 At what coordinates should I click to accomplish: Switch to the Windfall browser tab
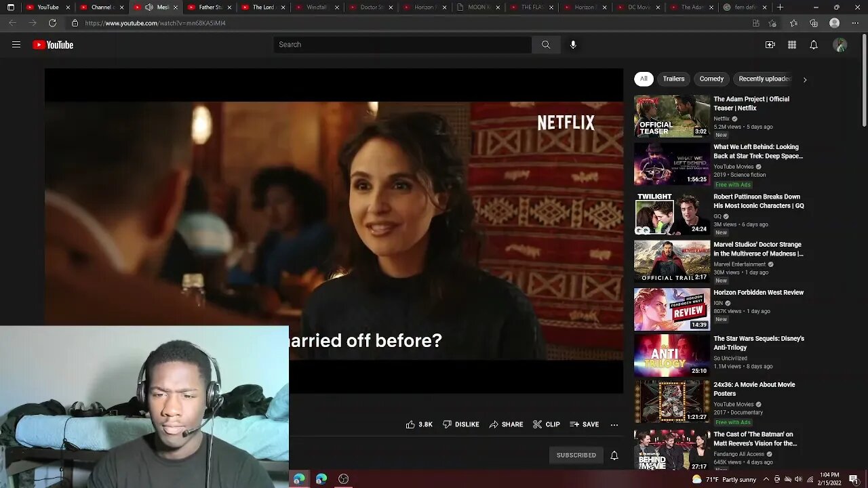click(x=317, y=7)
